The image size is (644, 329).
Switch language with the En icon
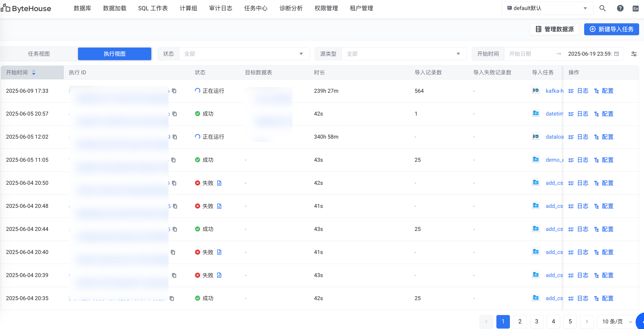click(x=635, y=9)
